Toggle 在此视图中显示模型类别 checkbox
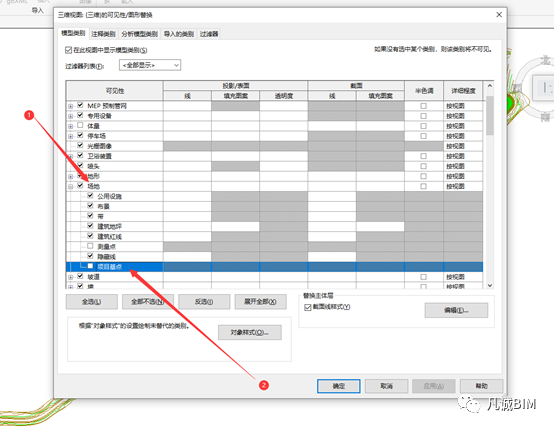The width and height of the screenshot is (554, 429). (x=69, y=50)
